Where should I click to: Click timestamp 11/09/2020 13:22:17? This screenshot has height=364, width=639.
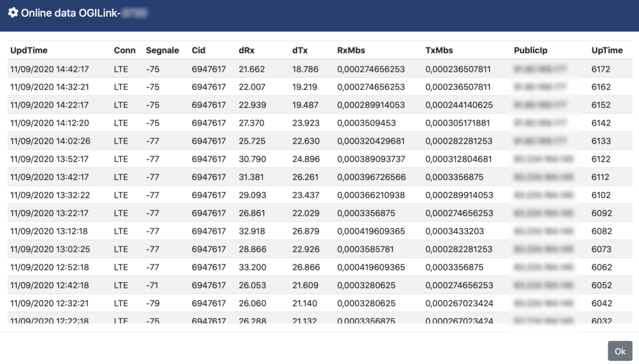tap(49, 213)
